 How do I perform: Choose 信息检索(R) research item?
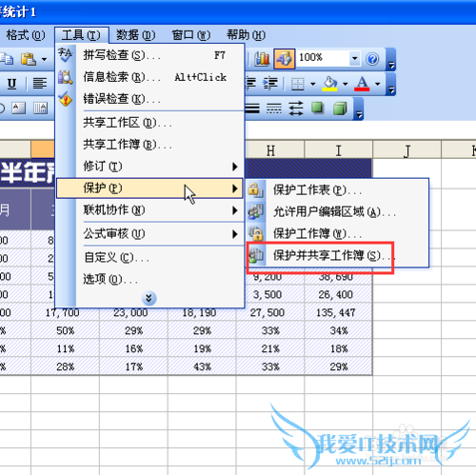(x=149, y=77)
